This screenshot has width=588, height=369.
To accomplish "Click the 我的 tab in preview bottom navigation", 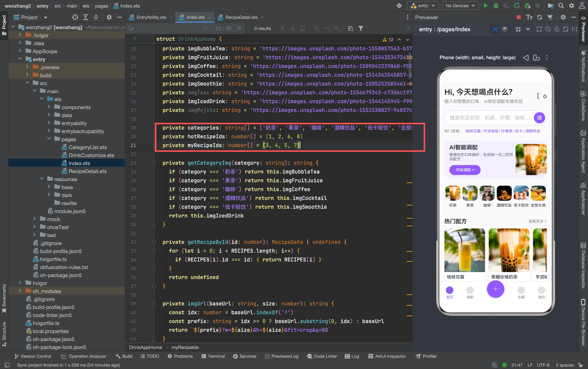I will coord(541,293).
